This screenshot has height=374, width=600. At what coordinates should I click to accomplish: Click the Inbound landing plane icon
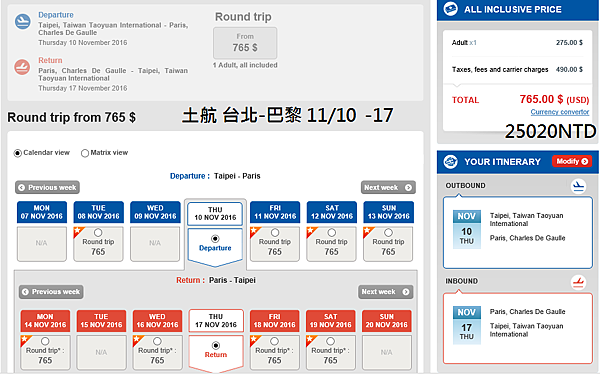click(579, 283)
